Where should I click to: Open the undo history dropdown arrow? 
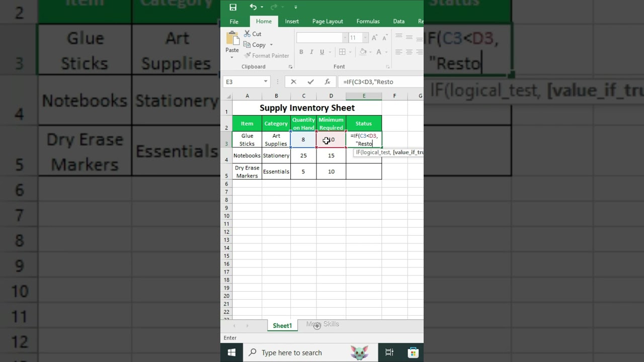[262, 7]
